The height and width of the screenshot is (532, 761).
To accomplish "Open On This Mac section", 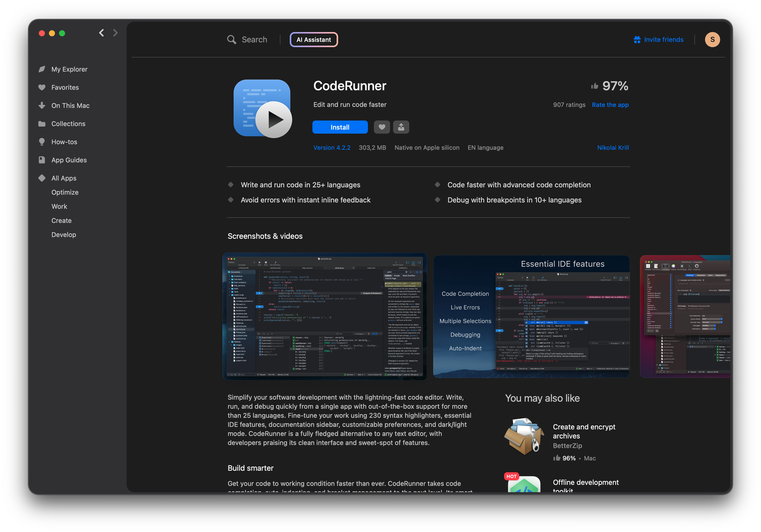I will click(70, 106).
